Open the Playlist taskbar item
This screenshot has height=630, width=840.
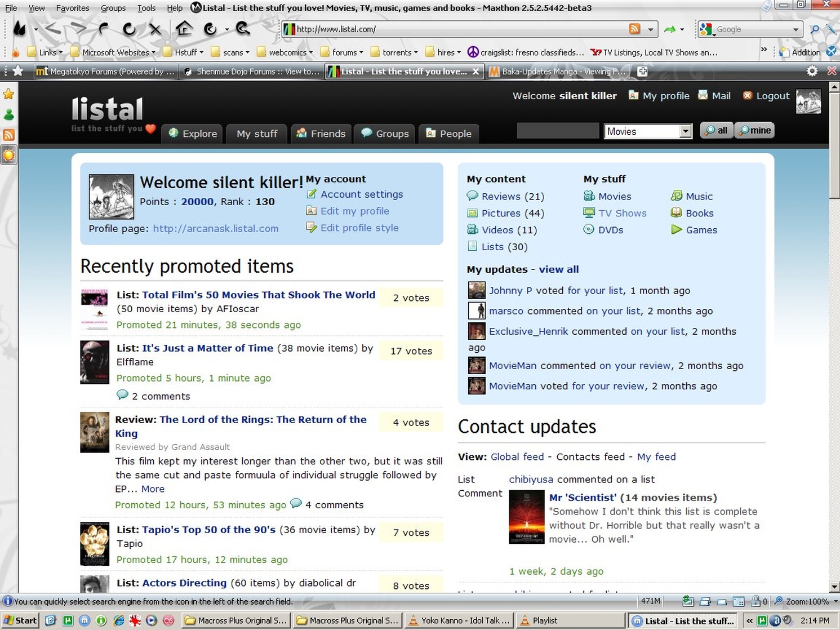point(571,620)
